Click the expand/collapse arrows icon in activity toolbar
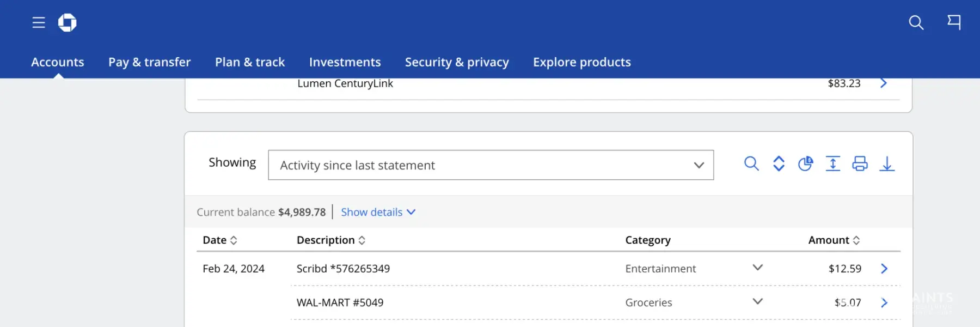 (x=779, y=163)
